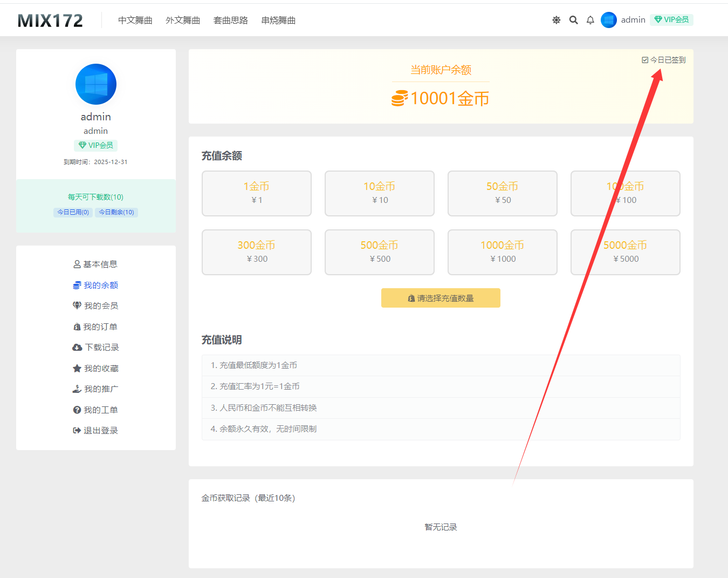The image size is (728, 578).
Task: Click the admin avatar in the header
Action: (609, 20)
